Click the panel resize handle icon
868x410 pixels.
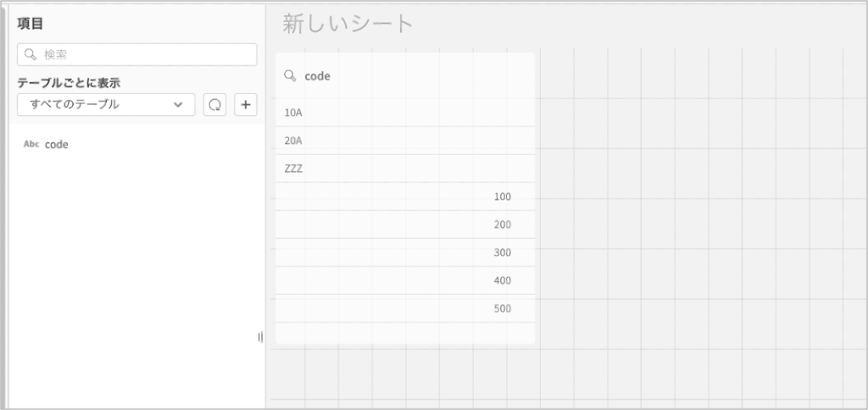pos(260,337)
